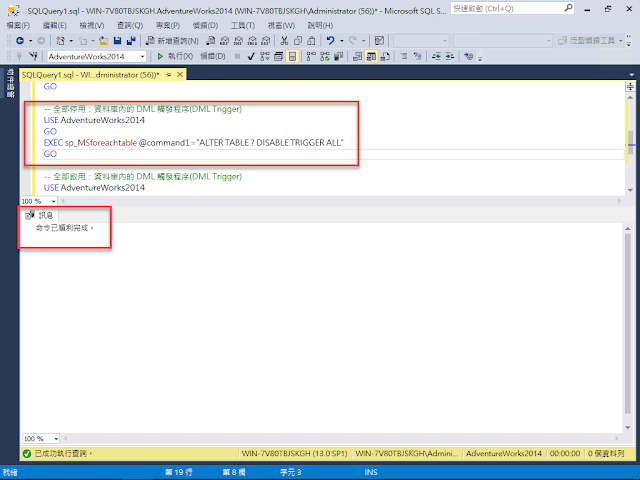Toggle include actual execution plan
This screenshot has width=640, height=480.
pos(311,56)
